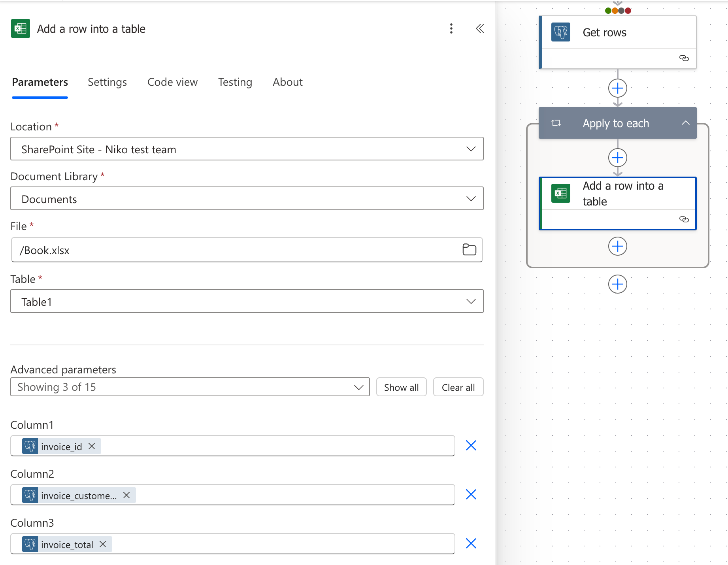
Task: Click inside the Column3 input field
Action: (x=233, y=544)
